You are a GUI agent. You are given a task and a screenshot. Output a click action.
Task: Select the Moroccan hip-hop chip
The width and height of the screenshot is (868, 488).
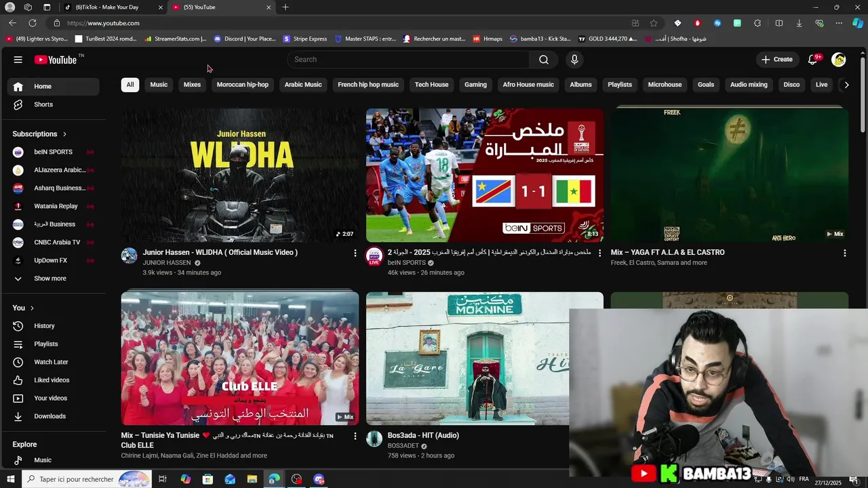[243, 85]
